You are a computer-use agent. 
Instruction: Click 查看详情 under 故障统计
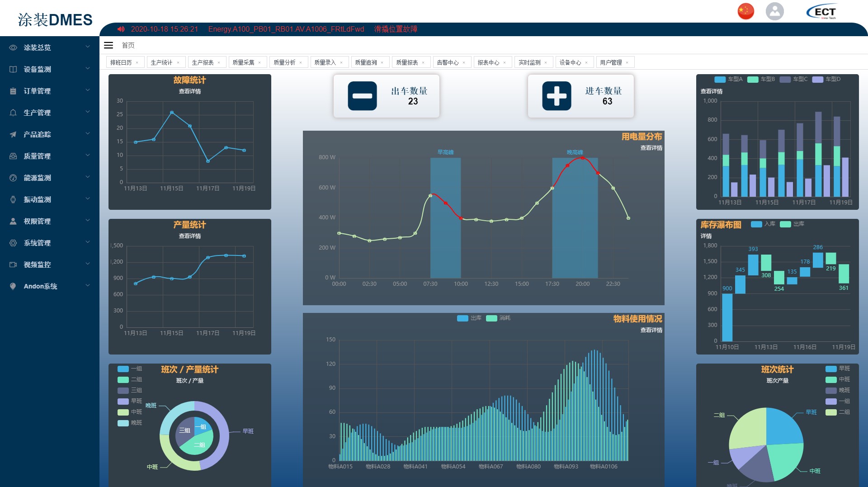tap(189, 91)
